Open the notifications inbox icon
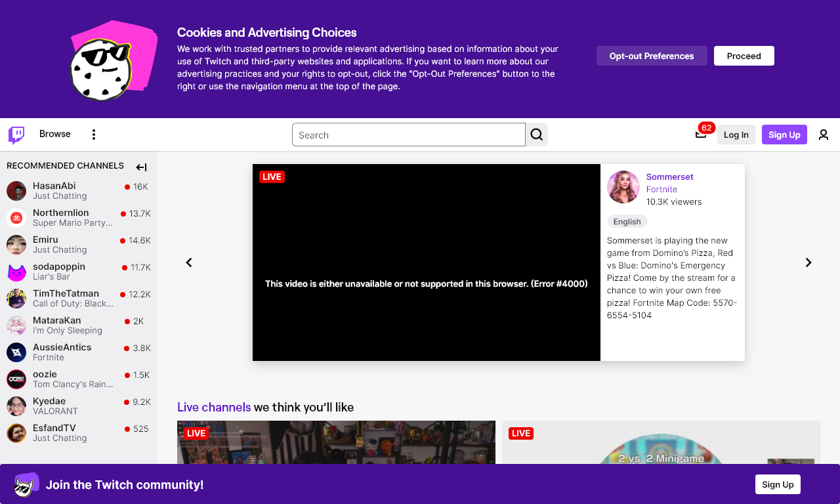This screenshot has height=504, width=840. click(x=700, y=135)
